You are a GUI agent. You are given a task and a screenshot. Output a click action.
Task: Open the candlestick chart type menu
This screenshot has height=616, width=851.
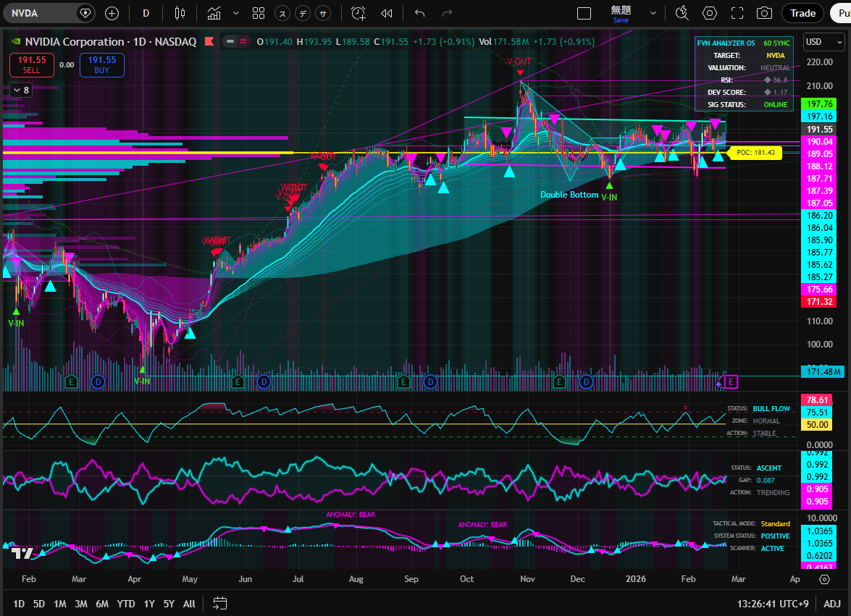point(180,14)
